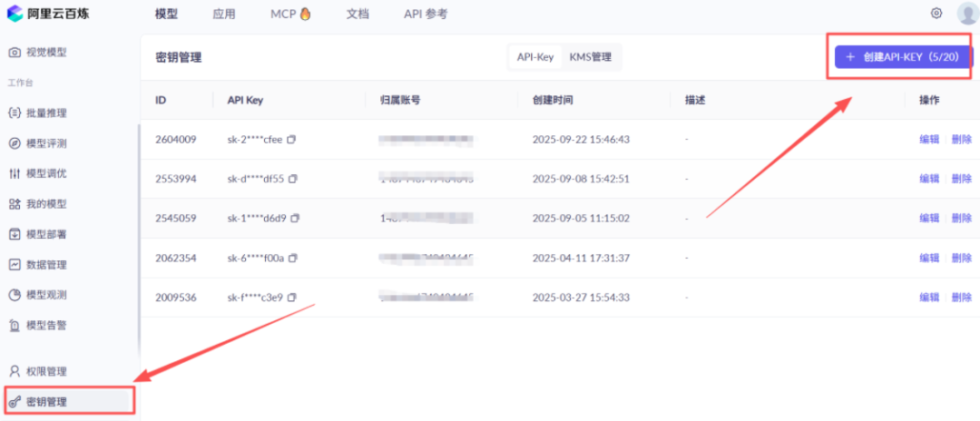
Task: Open the 应用 top navigation tab
Action: [224, 14]
